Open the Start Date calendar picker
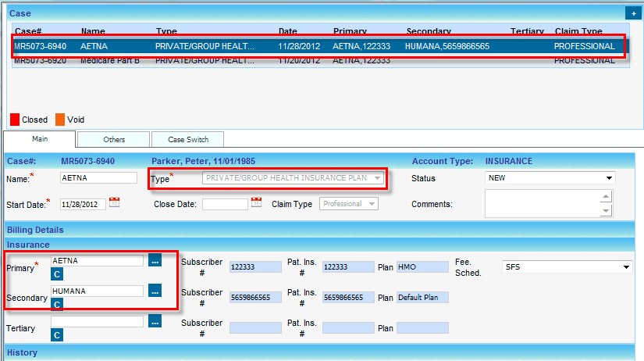 coord(115,203)
